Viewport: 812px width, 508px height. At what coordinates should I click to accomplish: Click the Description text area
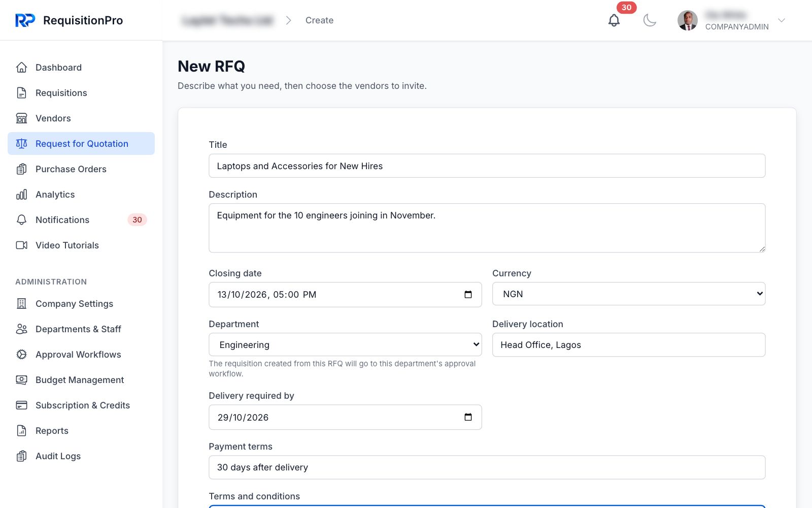click(487, 228)
